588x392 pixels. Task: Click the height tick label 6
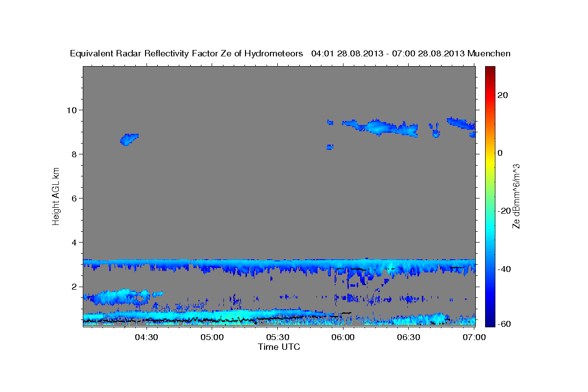click(74, 198)
